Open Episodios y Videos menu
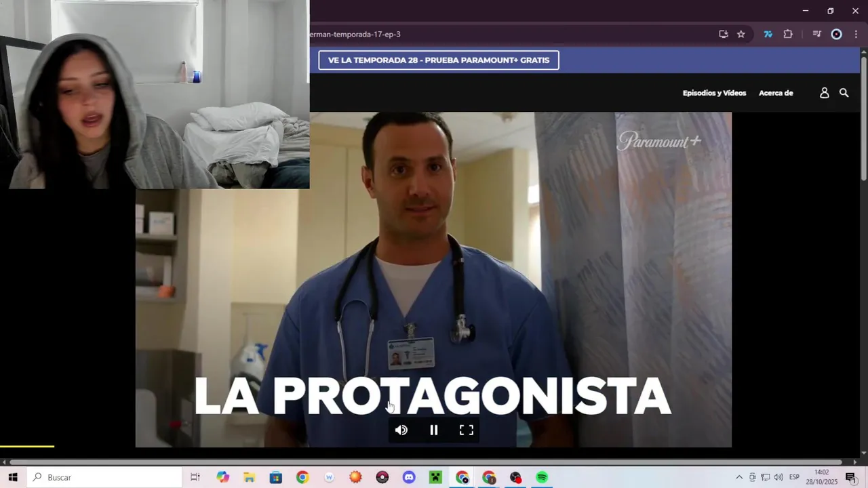 click(714, 93)
